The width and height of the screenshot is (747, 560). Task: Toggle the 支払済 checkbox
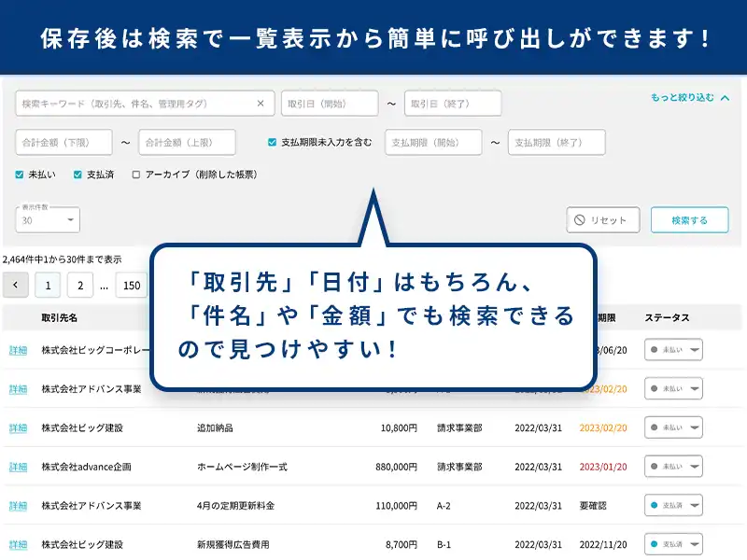pos(78,175)
